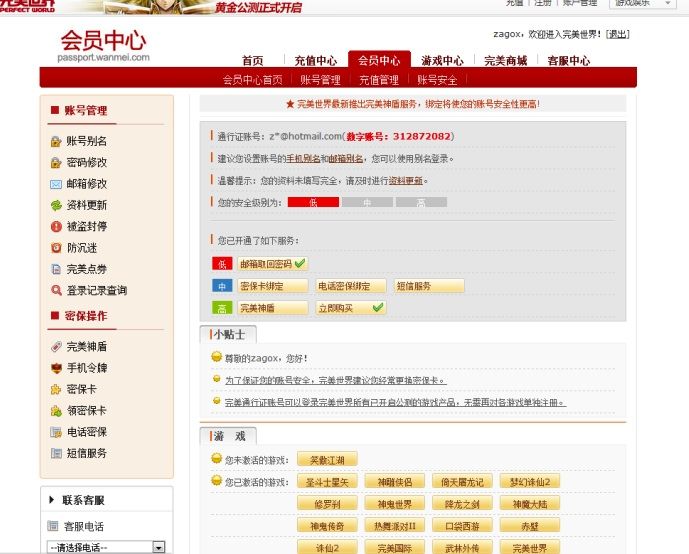Click the 立即购买 button
689x554 pixels.
pos(351,308)
